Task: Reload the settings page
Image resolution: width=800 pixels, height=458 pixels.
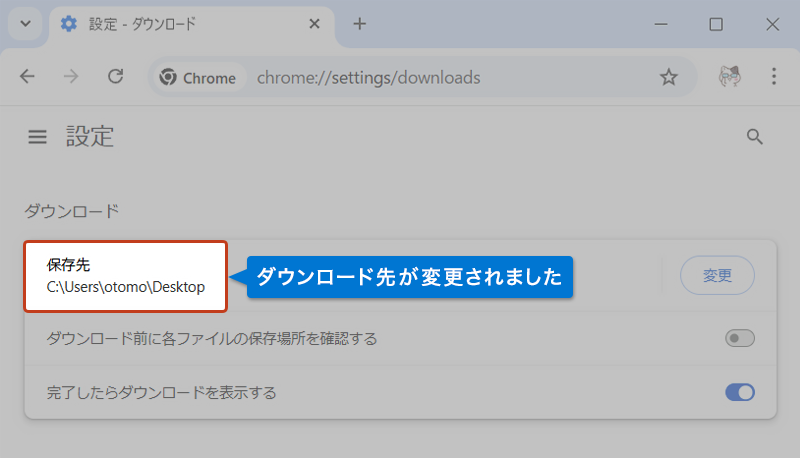Action: pos(115,77)
